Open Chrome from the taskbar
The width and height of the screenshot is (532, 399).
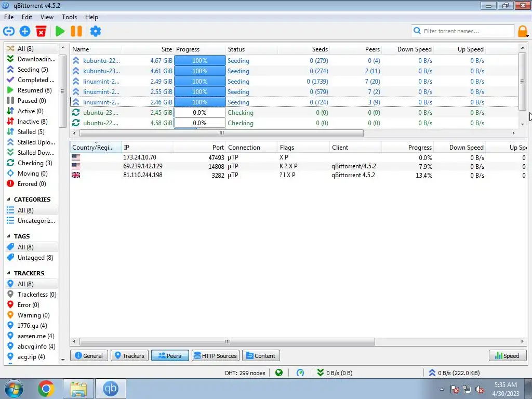coord(46,389)
